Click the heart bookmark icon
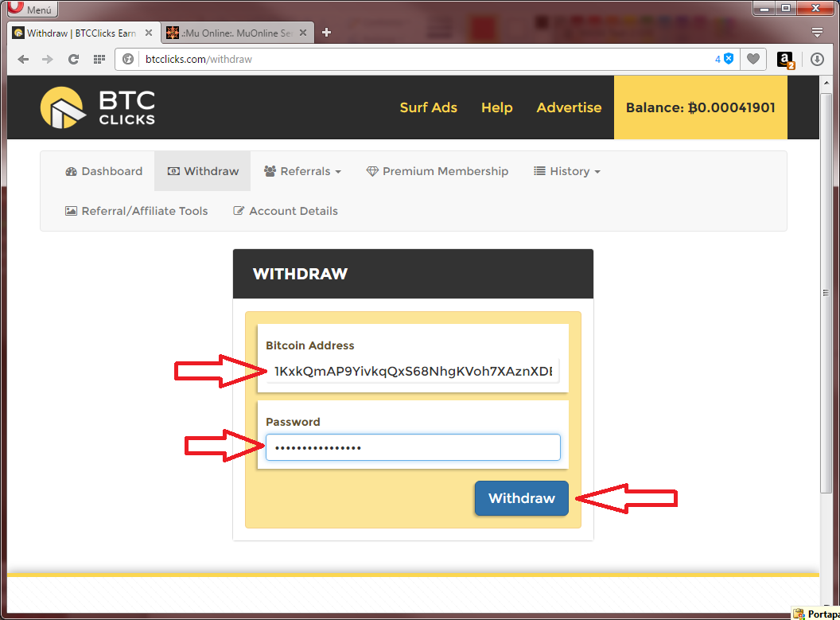840x620 pixels. point(752,60)
